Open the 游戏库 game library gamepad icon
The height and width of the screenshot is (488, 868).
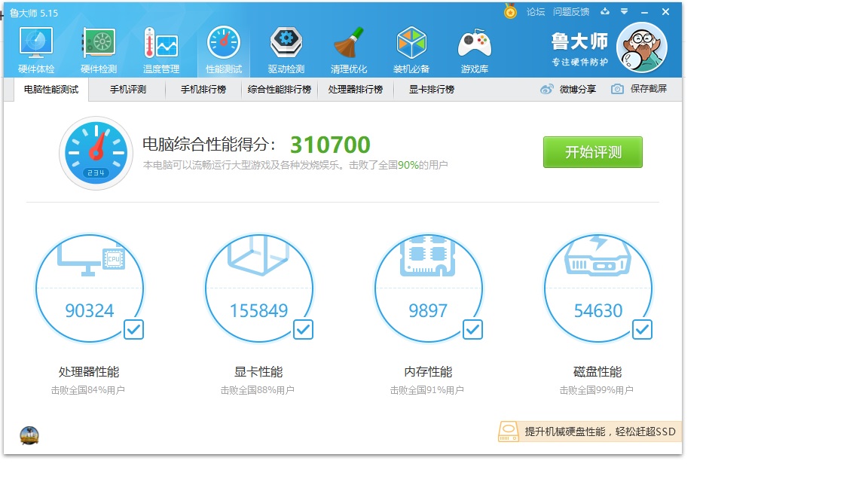pyautogui.click(x=474, y=45)
